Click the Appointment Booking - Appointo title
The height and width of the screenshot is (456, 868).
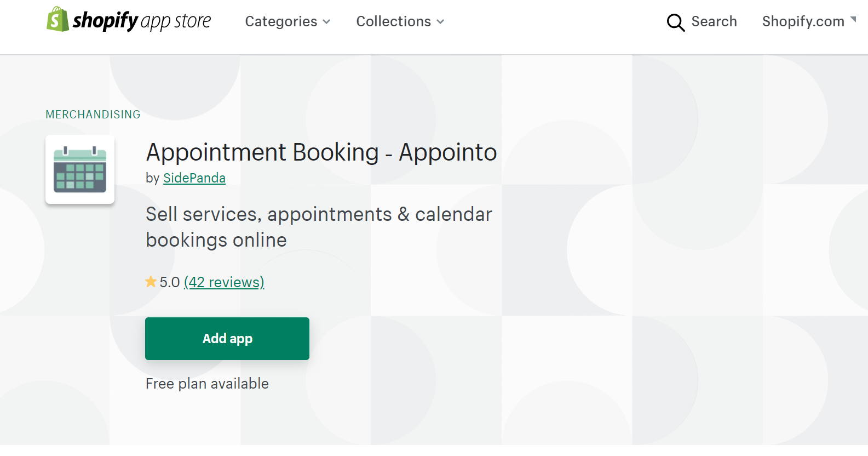click(x=321, y=152)
